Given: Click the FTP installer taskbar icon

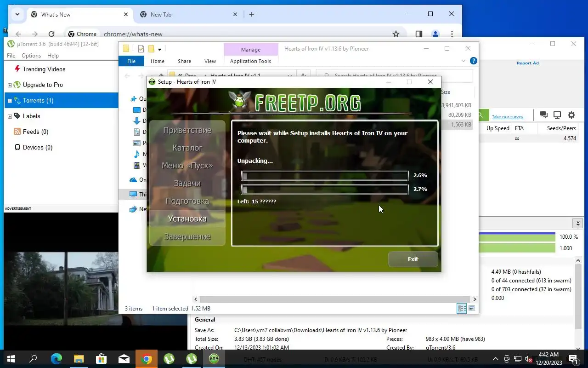Looking at the screenshot, I should pyautogui.click(x=214, y=359).
